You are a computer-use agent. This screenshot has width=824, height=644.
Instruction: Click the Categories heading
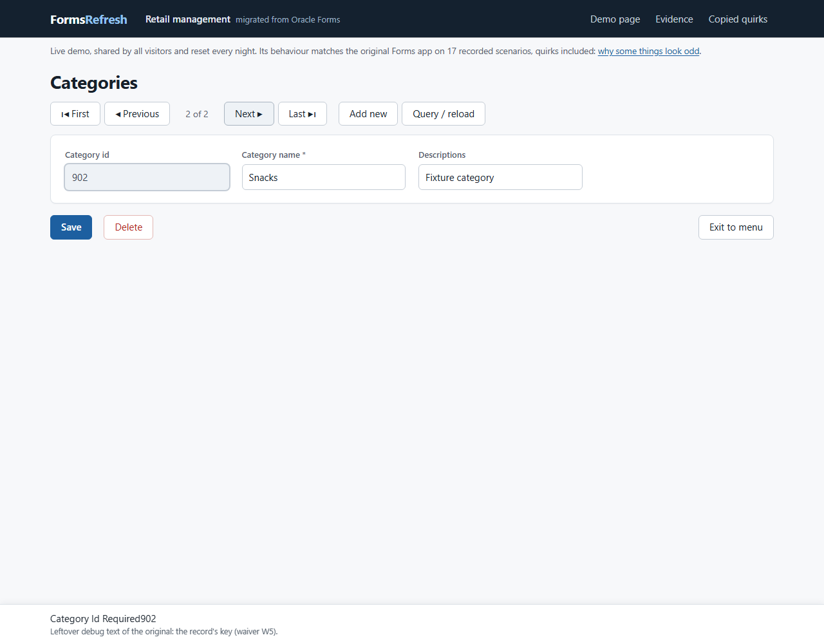tap(94, 83)
